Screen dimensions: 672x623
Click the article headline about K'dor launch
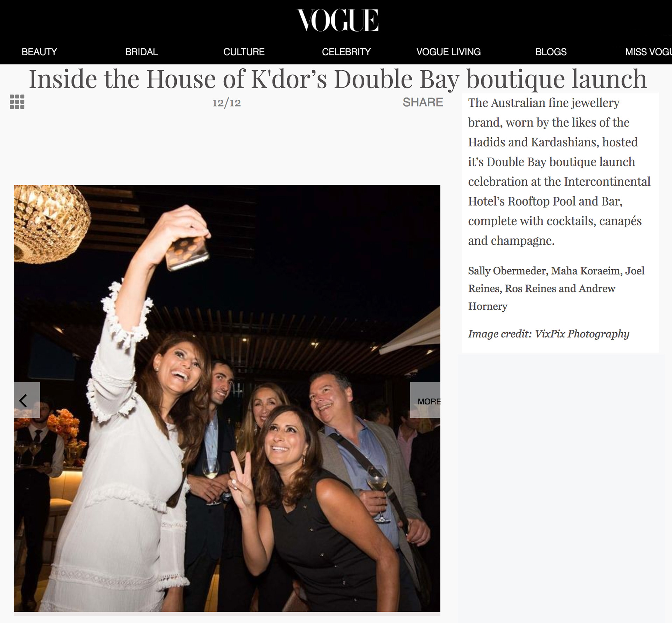click(x=338, y=79)
